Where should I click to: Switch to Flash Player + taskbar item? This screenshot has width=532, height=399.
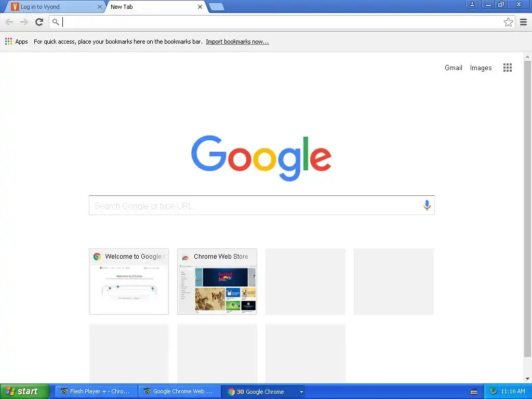click(96, 392)
